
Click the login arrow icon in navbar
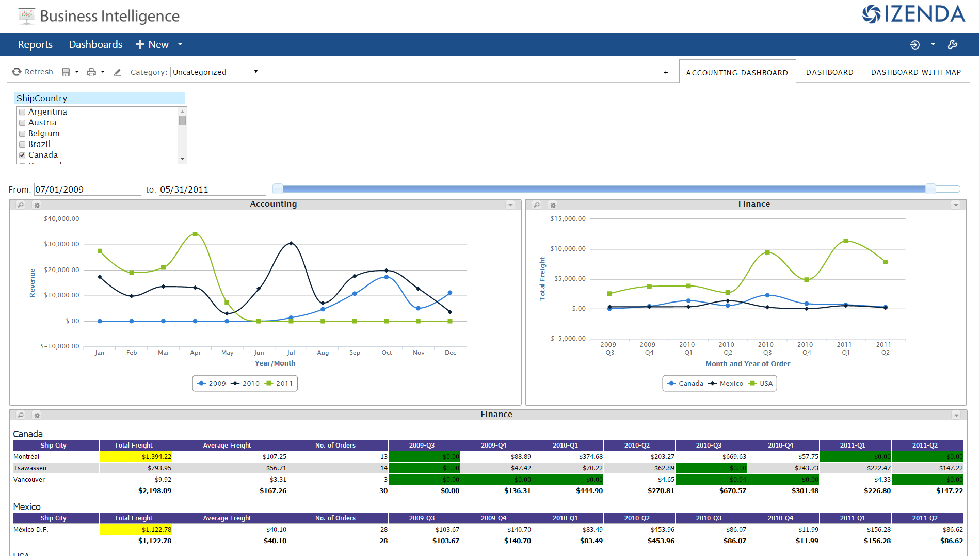tap(915, 45)
